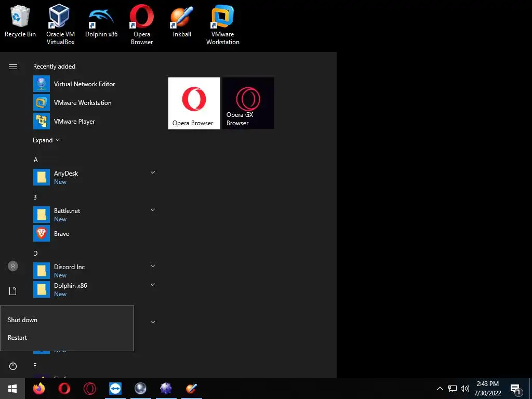Open the Action Center notifications icon
Image resolution: width=532 pixels, height=399 pixels.
point(516,389)
